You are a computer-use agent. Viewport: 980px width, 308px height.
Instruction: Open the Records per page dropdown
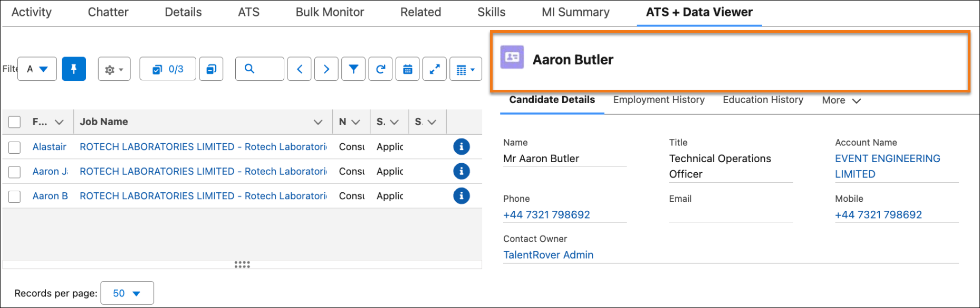127,293
